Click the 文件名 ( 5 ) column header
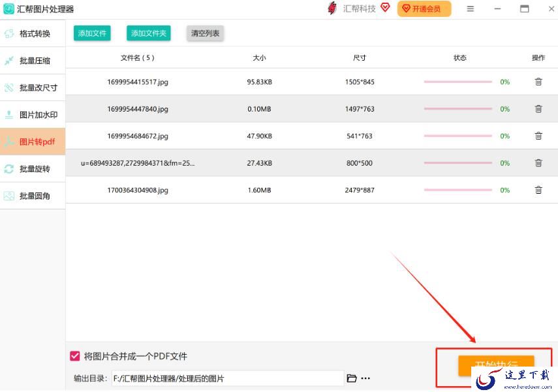558x392 pixels. point(137,57)
